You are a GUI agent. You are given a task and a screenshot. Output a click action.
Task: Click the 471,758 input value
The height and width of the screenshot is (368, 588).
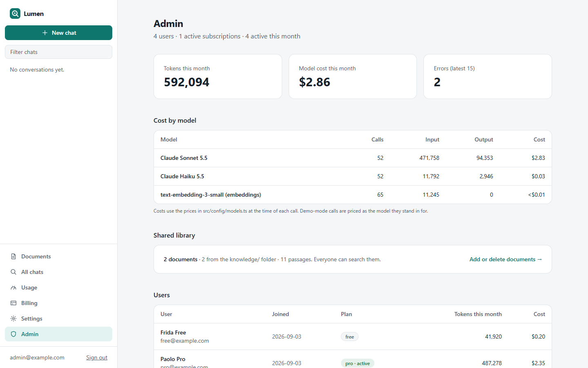429,158
